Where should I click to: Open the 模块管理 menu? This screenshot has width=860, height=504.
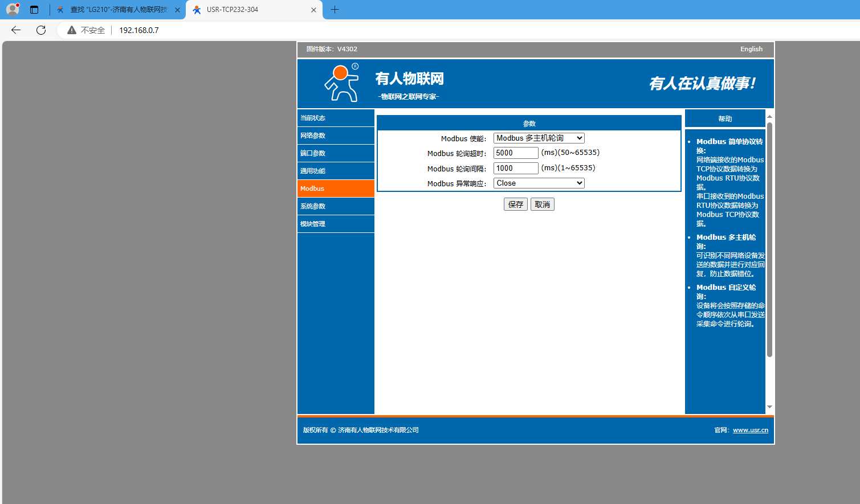[336, 224]
